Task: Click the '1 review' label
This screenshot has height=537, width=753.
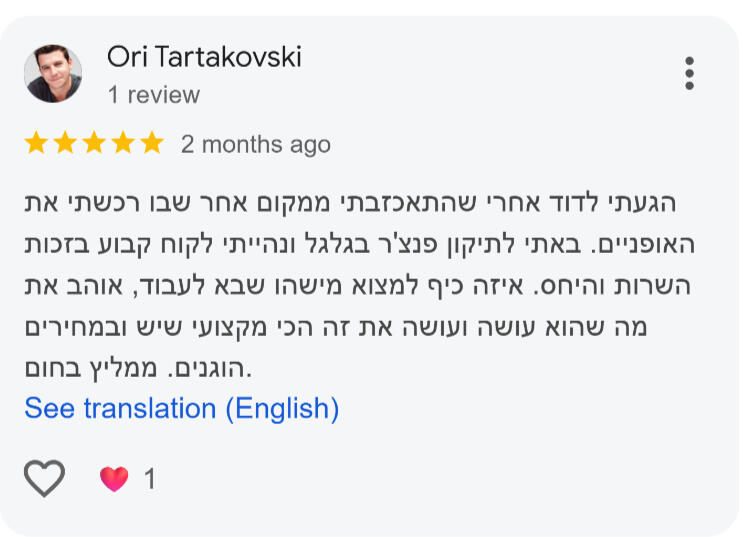Action: coord(154,95)
